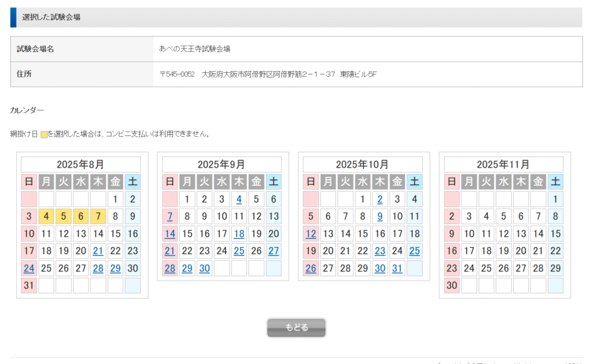The image size is (592, 364).
Task: Click October 23 date link
Action: click(x=380, y=251)
